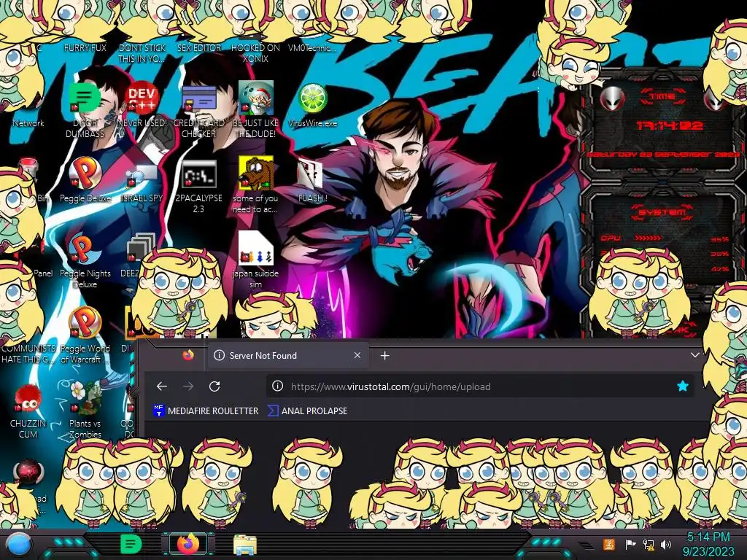This screenshot has width=747, height=560.
Task: Open File Explorer from the taskbar
Action: (x=245, y=545)
